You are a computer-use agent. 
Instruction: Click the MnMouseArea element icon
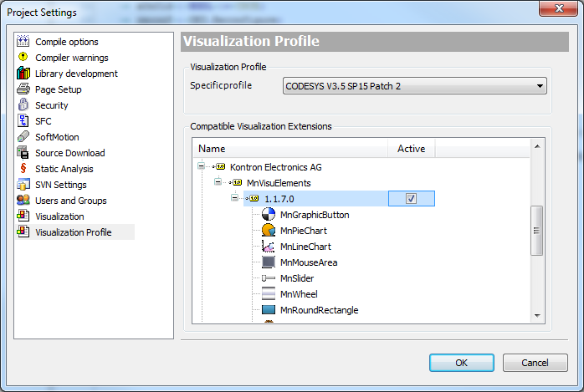(x=269, y=262)
